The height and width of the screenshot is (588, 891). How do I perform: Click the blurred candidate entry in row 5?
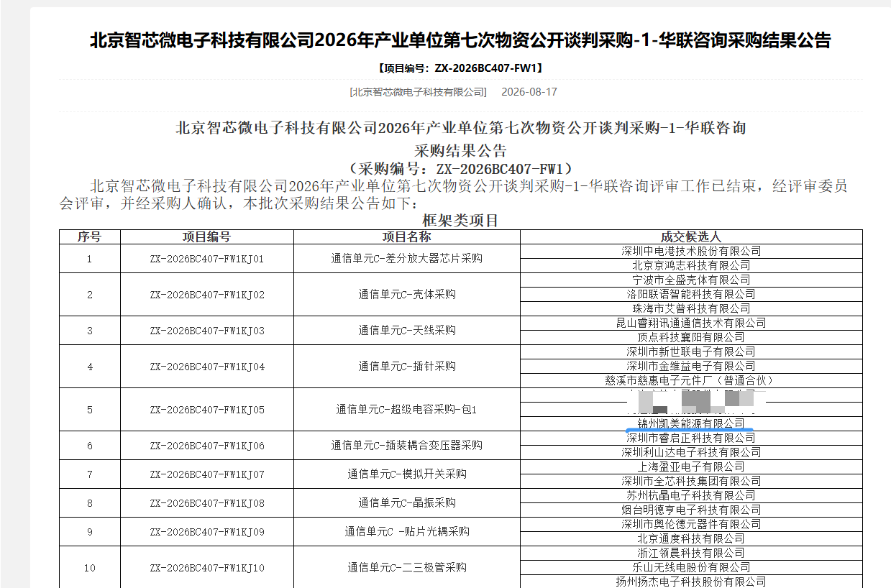tap(691, 403)
